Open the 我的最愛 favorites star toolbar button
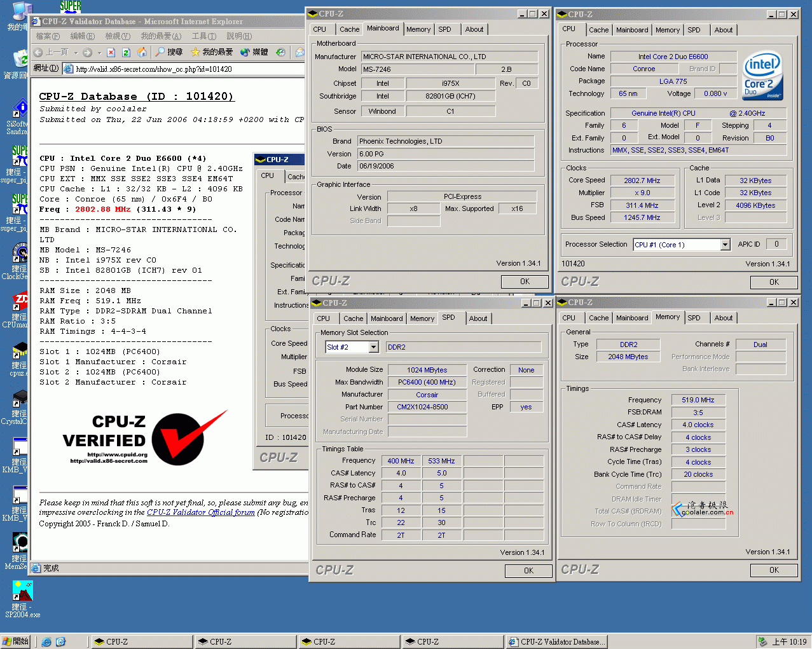812x649 pixels. (212, 52)
